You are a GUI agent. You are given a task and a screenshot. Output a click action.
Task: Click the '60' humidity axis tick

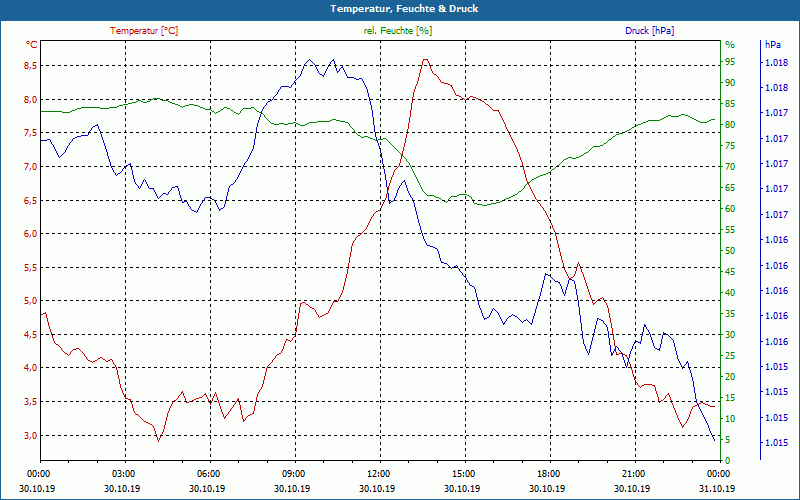730,209
